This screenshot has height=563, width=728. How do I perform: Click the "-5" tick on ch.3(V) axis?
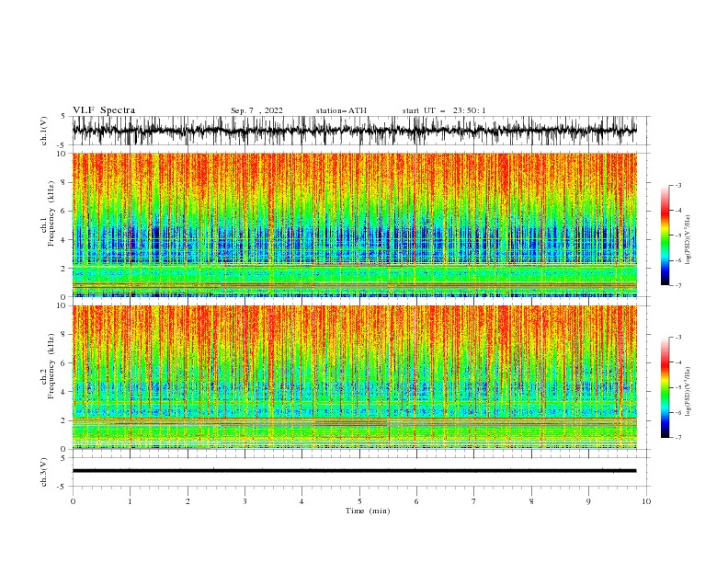coord(62,487)
